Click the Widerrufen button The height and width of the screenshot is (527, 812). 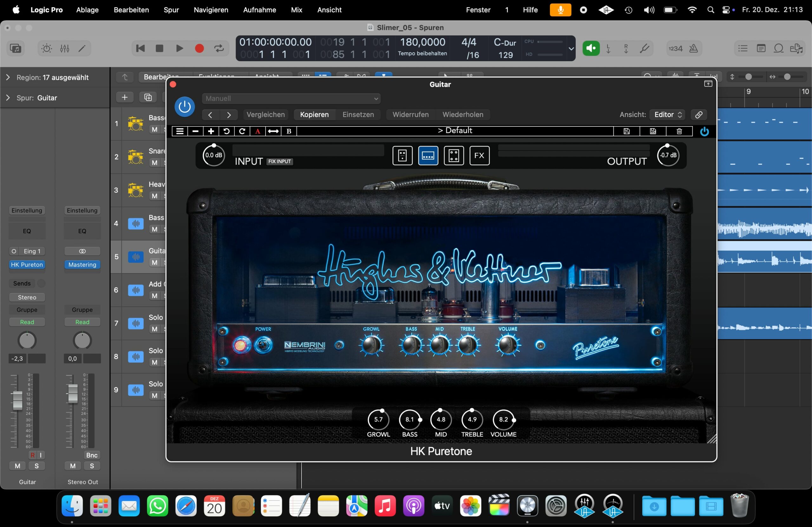(411, 114)
